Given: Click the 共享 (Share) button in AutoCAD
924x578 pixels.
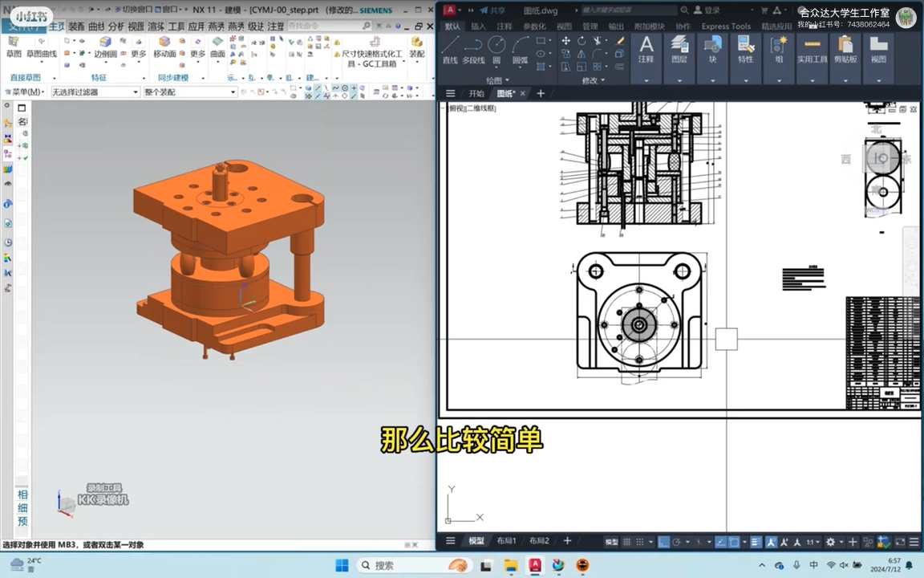Looking at the screenshot, I should point(492,10).
